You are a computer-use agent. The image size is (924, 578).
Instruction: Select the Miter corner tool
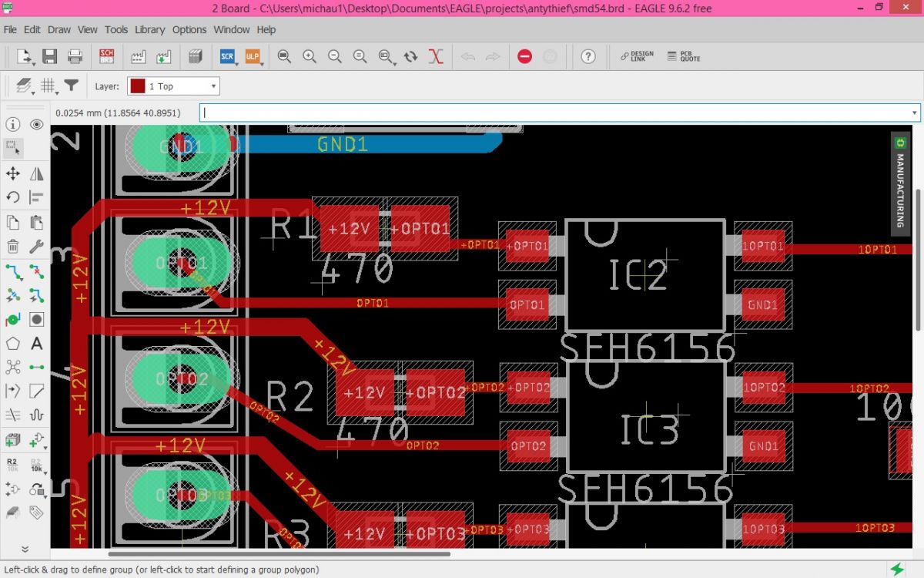36,391
